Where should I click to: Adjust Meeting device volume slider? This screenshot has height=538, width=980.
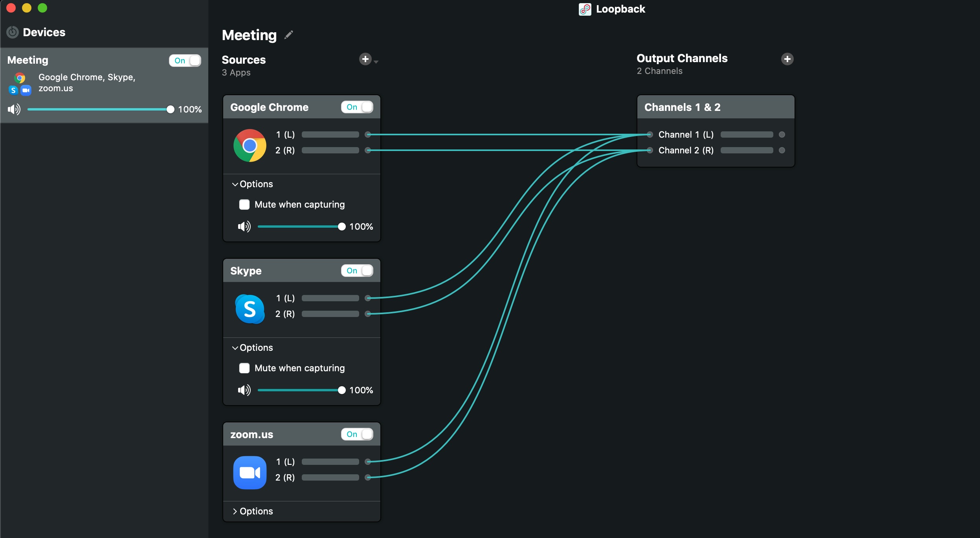(x=100, y=109)
